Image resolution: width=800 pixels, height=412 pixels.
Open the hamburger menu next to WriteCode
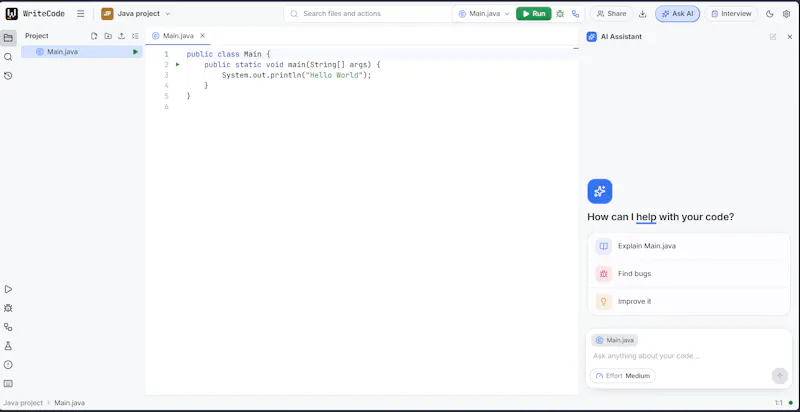pyautogui.click(x=81, y=14)
